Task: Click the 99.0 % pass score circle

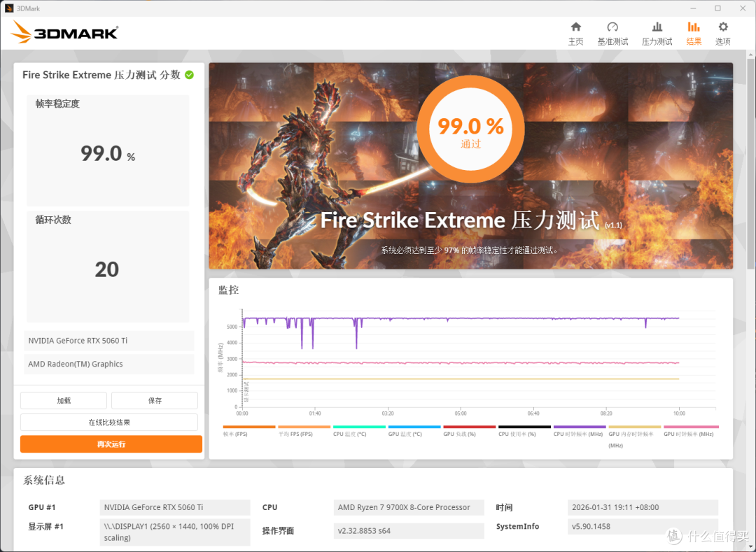Action: point(470,129)
